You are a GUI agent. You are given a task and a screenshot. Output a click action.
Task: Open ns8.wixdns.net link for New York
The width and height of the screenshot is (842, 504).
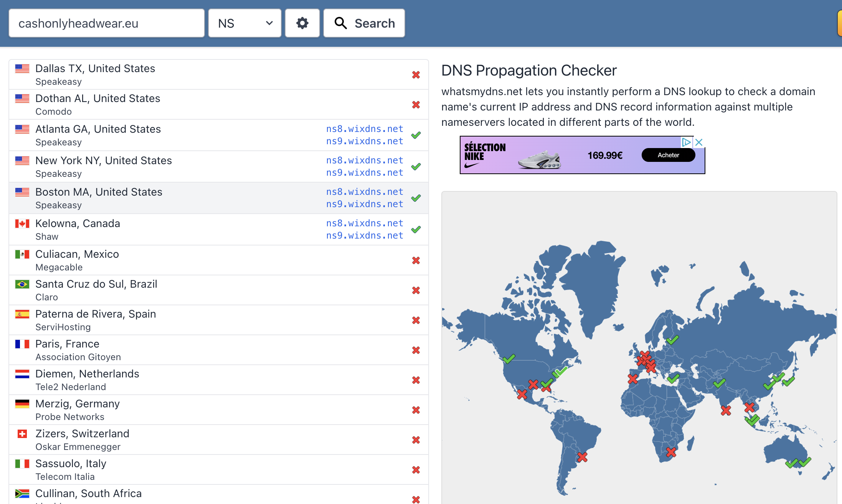click(364, 160)
